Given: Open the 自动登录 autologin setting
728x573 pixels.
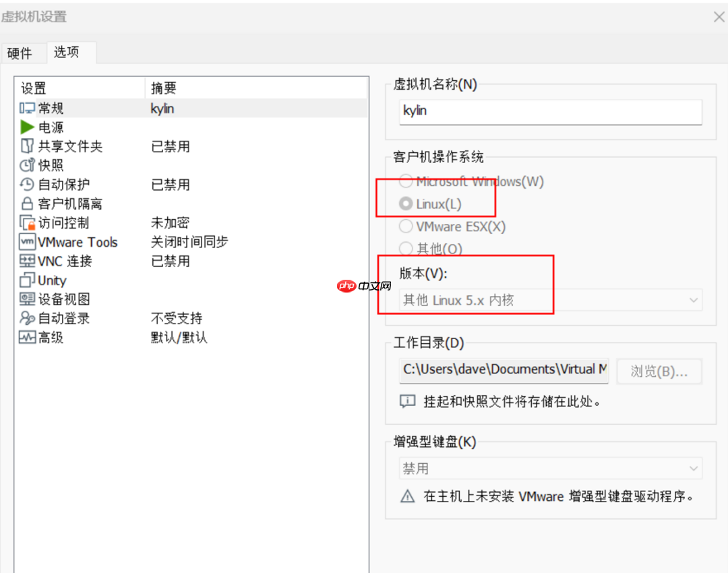Looking at the screenshot, I should click(54, 318).
